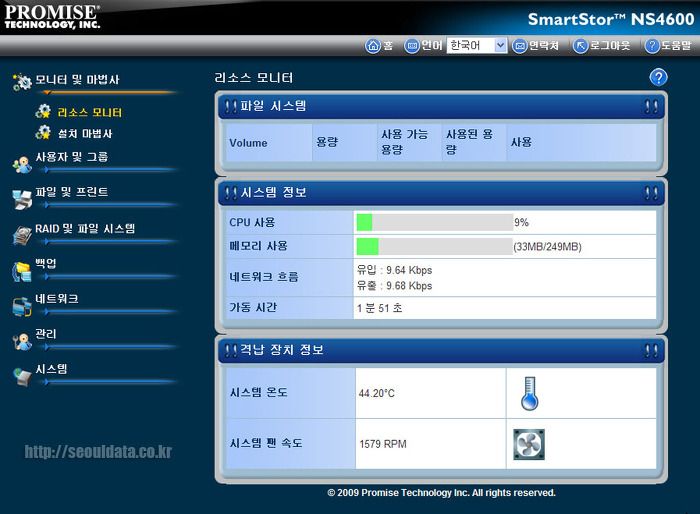Expand 사용자 및 그룹 menu
The image size is (700, 514).
[x=72, y=157]
